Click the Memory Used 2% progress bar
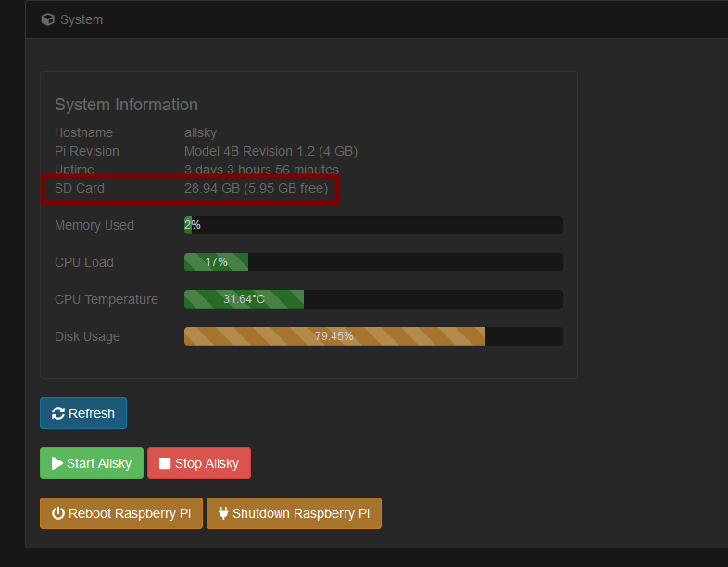 point(373,225)
